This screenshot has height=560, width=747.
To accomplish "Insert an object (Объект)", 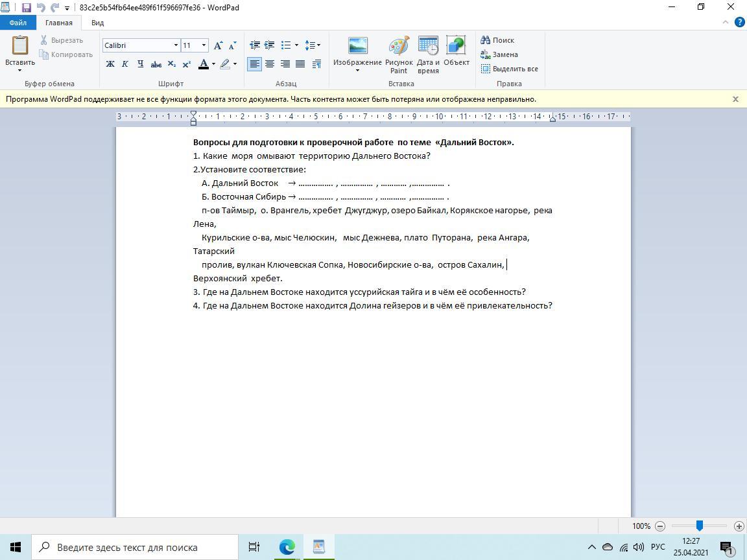I will coord(456,51).
